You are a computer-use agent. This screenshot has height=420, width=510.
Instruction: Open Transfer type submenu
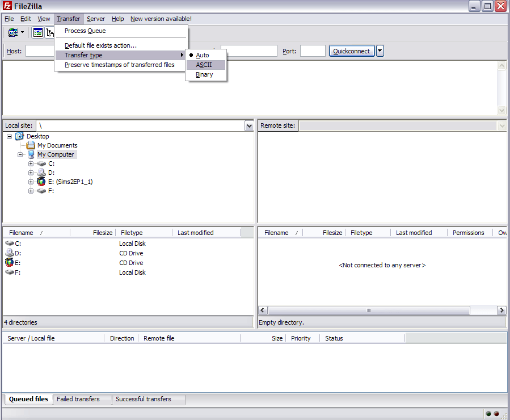click(x=121, y=55)
